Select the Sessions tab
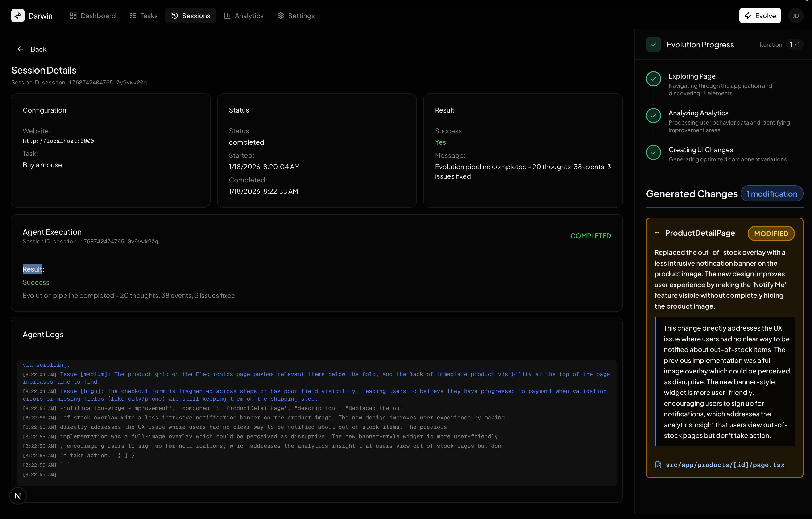Viewport: 812px width, 519px height. point(191,16)
